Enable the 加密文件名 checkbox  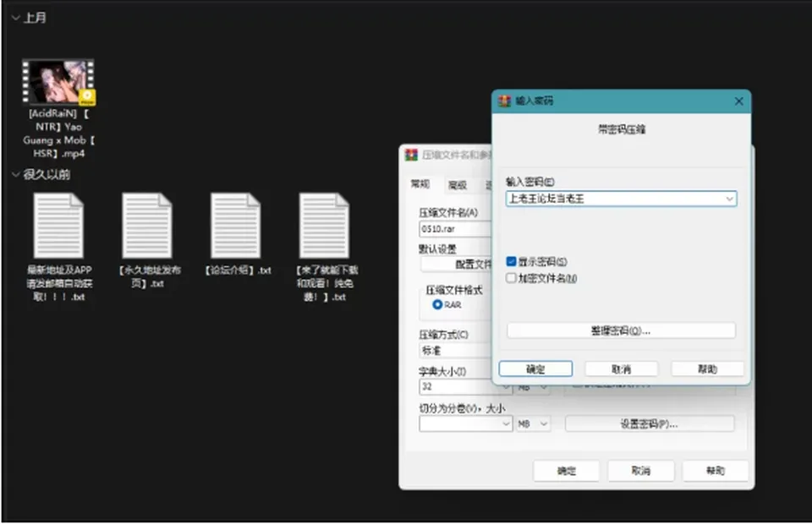pyautogui.click(x=511, y=278)
